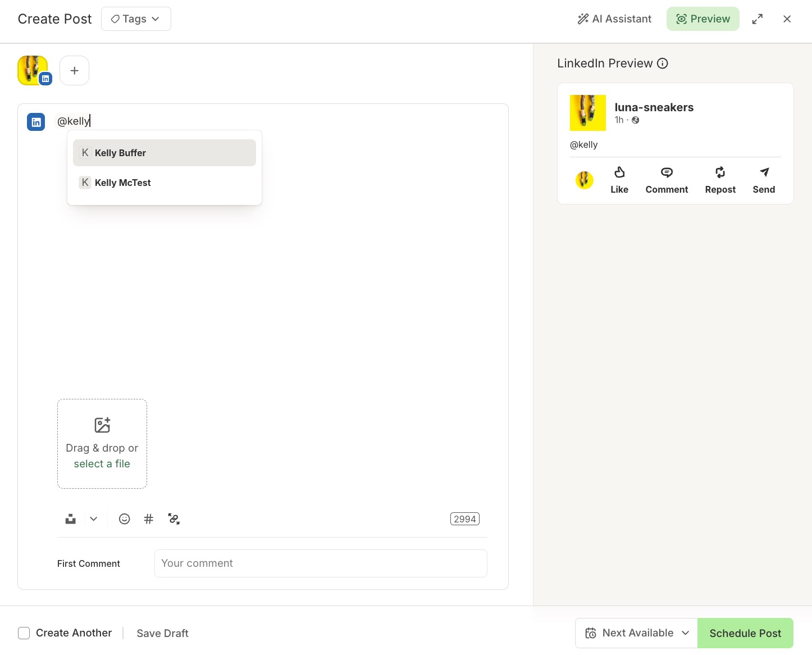Open the Tags dropdown
Viewport: 812px width, 655px height.
click(135, 19)
